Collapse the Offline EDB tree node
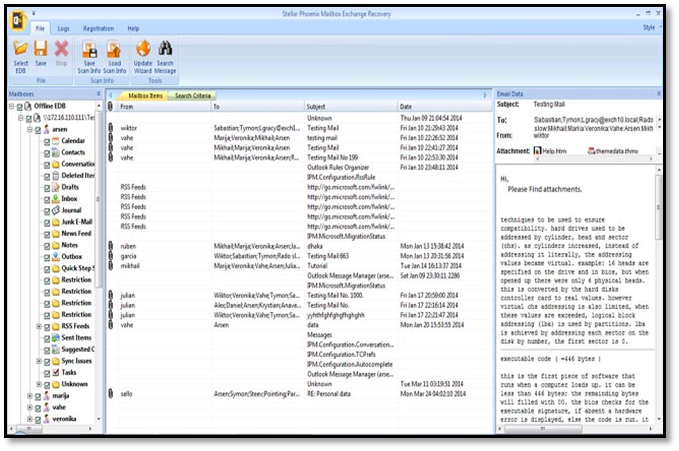Screen dimensions: 679x451 pos(12,106)
